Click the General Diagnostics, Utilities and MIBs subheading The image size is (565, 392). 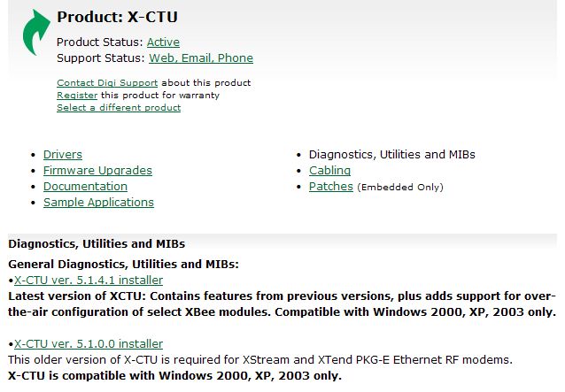click(123, 265)
